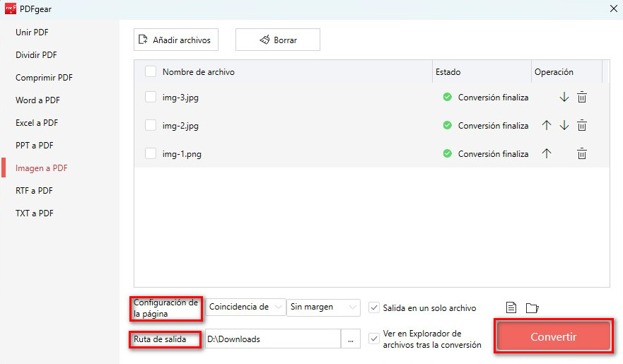Click the Conversión finaliza status of img-1.png
Image resolution: width=623 pixels, height=364 pixels.
493,153
